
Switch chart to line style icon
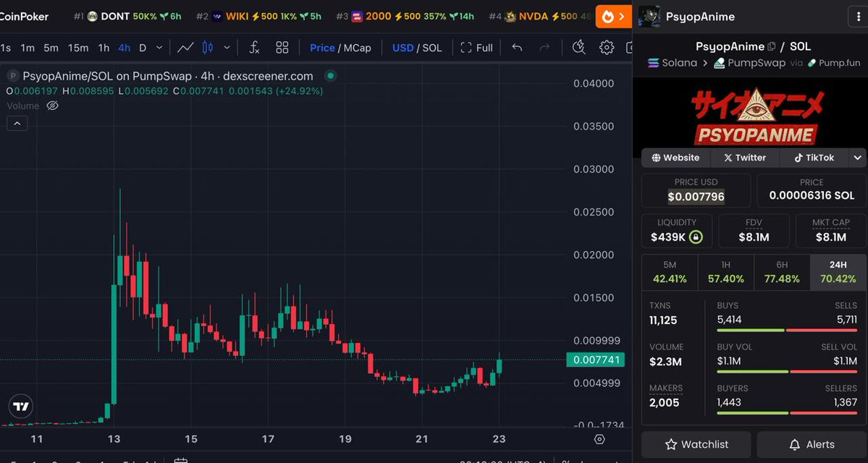coord(185,48)
